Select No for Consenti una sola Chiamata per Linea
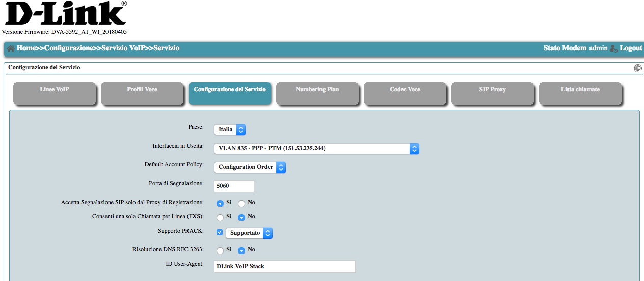This screenshot has height=281, width=644. pyautogui.click(x=242, y=217)
